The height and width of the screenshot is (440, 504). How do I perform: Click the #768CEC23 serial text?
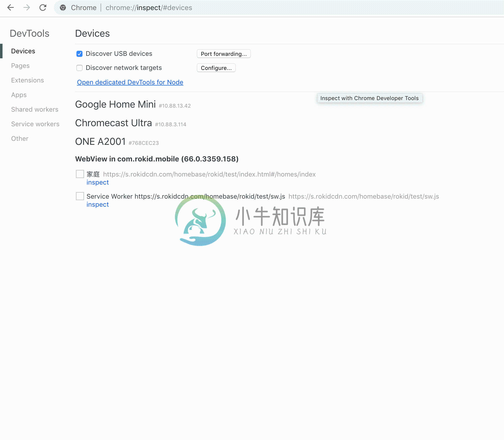coord(144,143)
